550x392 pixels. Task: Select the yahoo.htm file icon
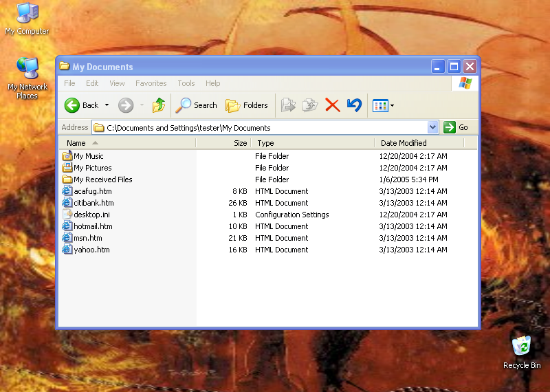pyautogui.click(x=67, y=250)
